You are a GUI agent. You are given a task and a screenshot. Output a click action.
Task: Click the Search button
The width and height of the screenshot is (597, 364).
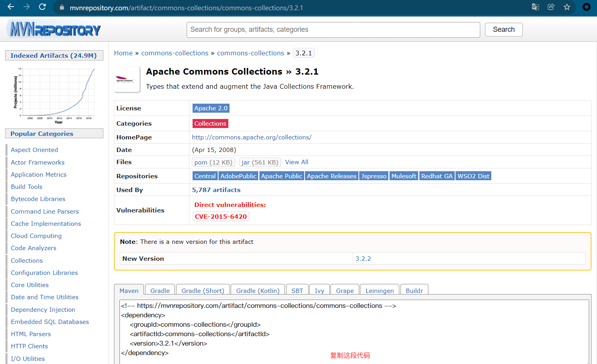(x=503, y=29)
